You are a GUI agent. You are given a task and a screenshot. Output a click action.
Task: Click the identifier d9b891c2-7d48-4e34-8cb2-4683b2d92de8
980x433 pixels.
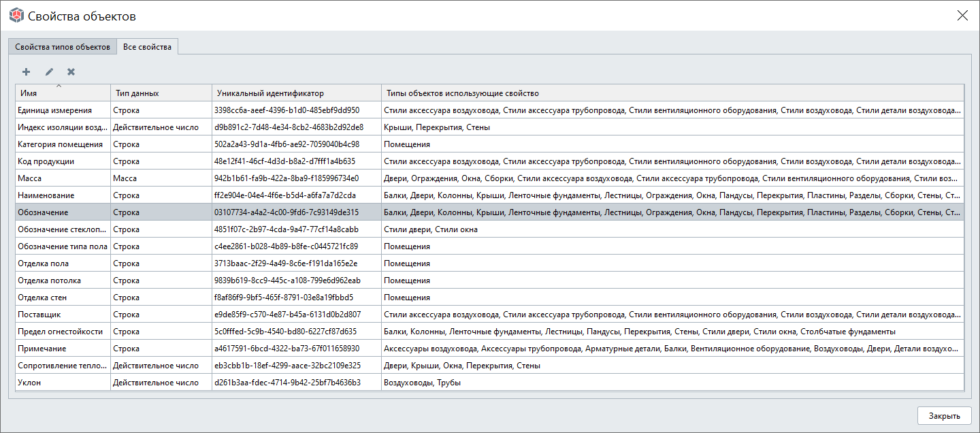point(289,127)
